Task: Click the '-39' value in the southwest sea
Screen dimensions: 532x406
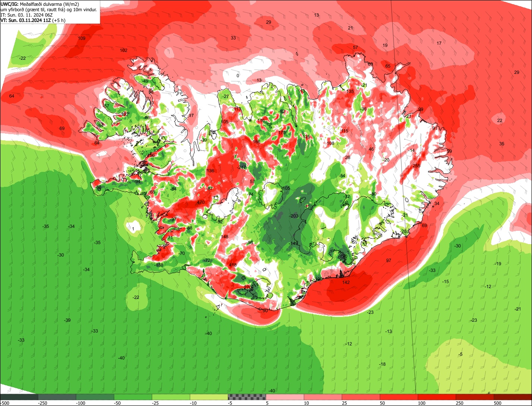Action: [67, 320]
